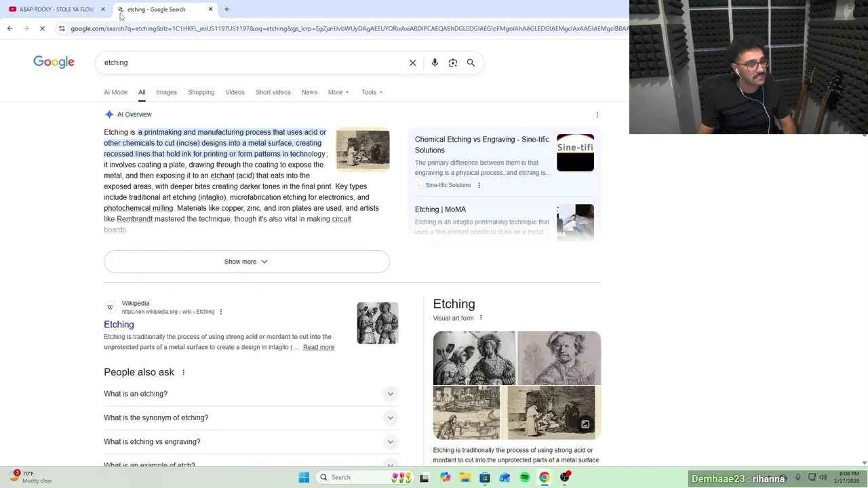This screenshot has height=488, width=868.
Task: Open OBS Studio from the taskbar
Action: coord(565,477)
